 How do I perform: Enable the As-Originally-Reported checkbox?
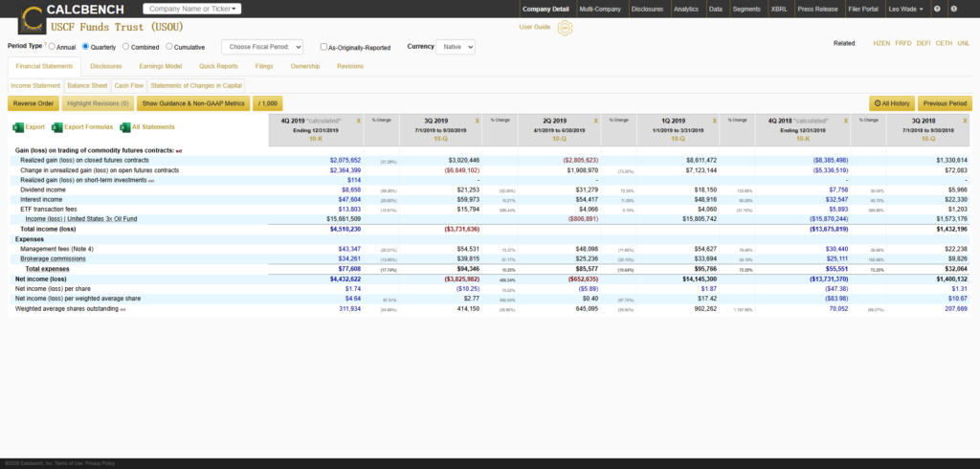pos(323,46)
